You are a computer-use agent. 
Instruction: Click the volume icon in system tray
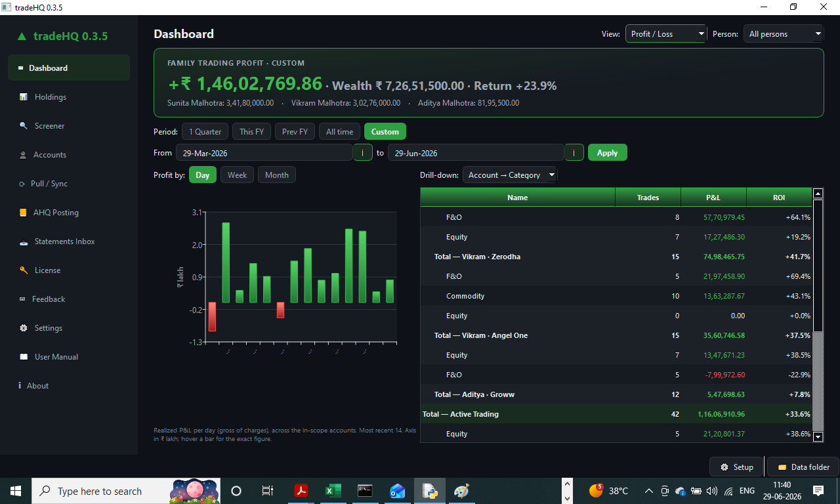[712, 491]
